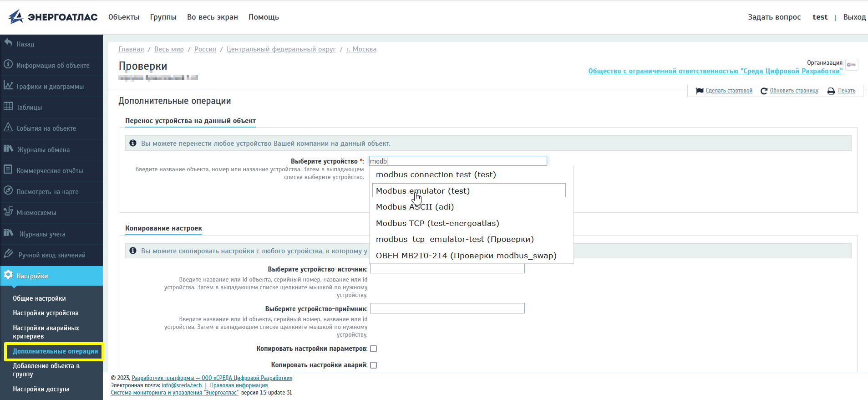The image size is (868, 400).
Task: Click the back arrow icon beside Назад
Action: click(x=8, y=43)
